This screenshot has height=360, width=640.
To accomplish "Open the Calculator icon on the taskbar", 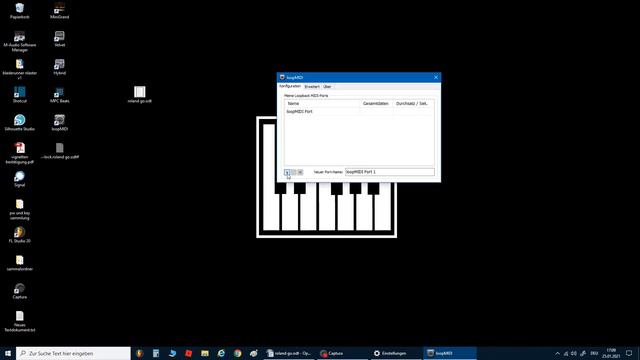I will tap(156, 353).
